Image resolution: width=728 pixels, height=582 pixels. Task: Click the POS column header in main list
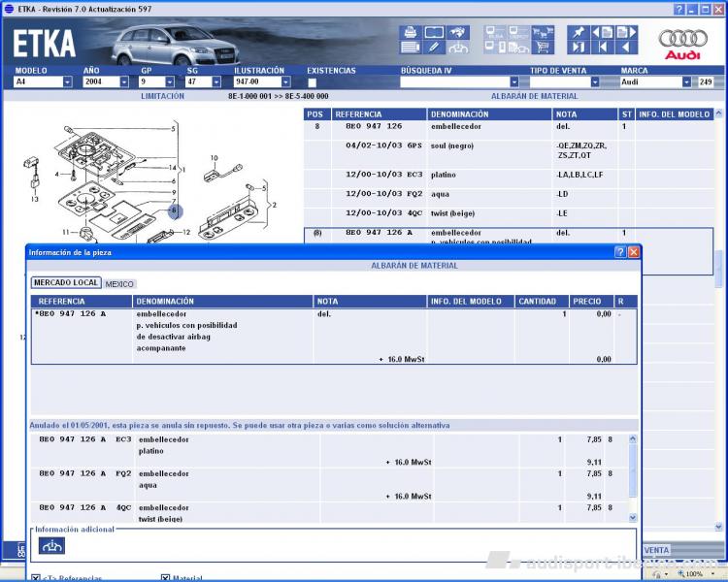tap(317, 114)
